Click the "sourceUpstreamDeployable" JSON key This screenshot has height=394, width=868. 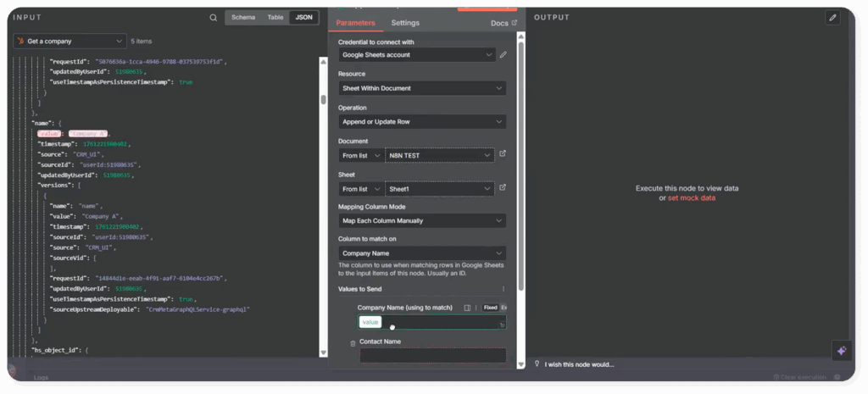95,309
